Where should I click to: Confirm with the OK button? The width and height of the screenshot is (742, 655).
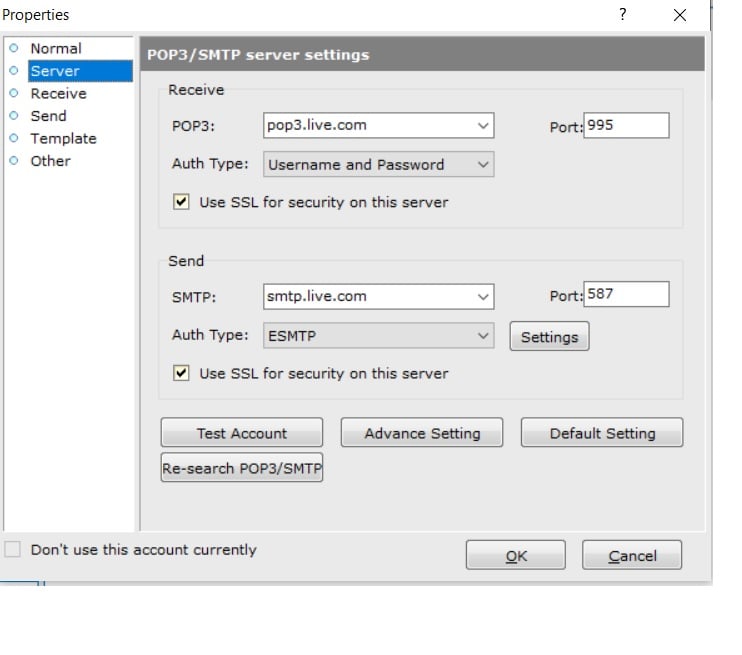(516, 555)
